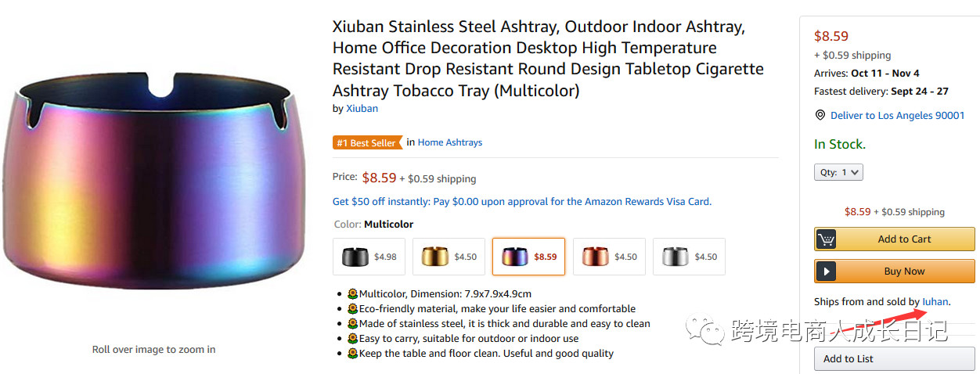Select the black ashtray color swatch

coord(369,257)
